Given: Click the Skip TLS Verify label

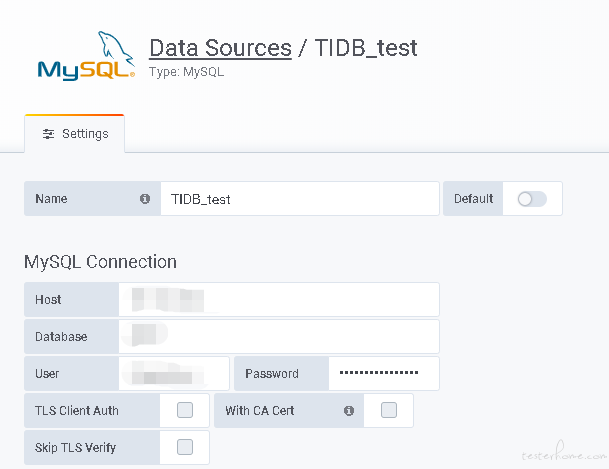Looking at the screenshot, I should 75,448.
